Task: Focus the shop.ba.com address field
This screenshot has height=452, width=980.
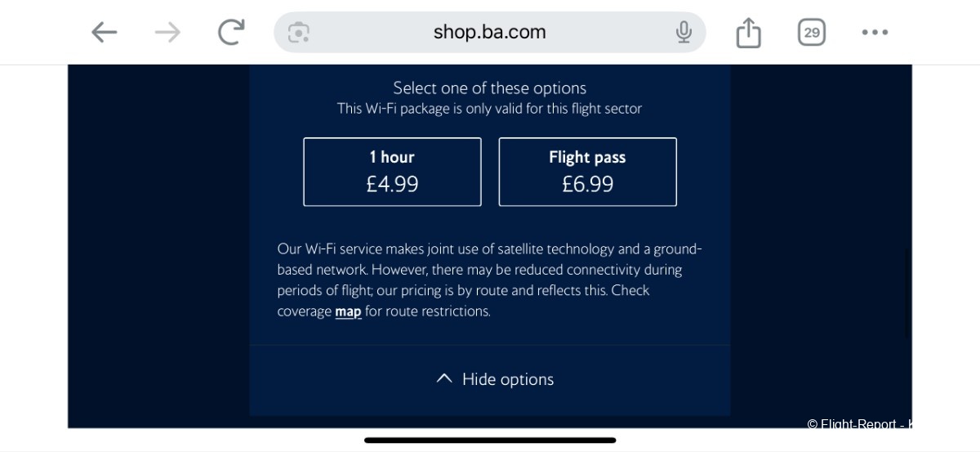Action: [490, 32]
